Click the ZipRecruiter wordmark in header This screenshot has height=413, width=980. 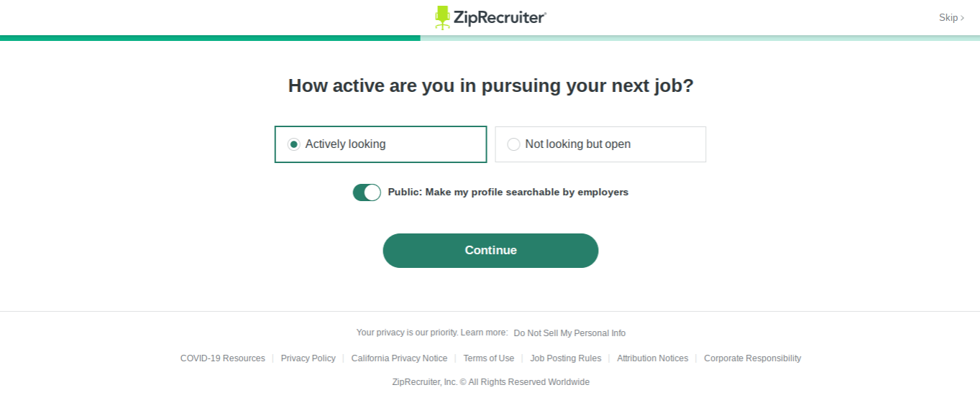tap(500, 17)
